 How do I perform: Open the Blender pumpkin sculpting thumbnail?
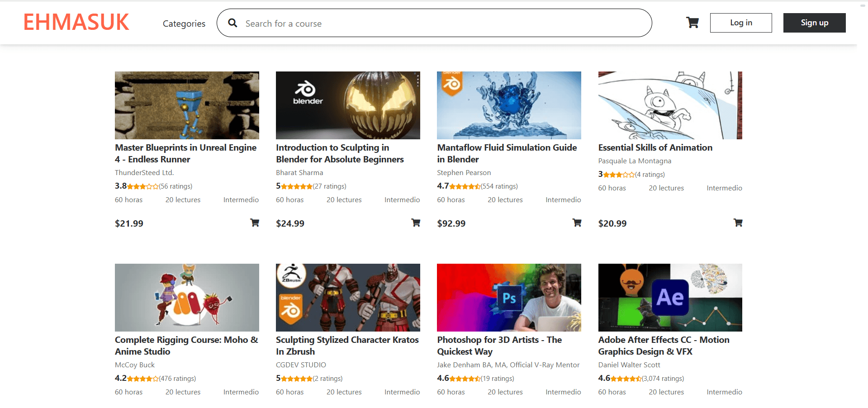tap(348, 105)
